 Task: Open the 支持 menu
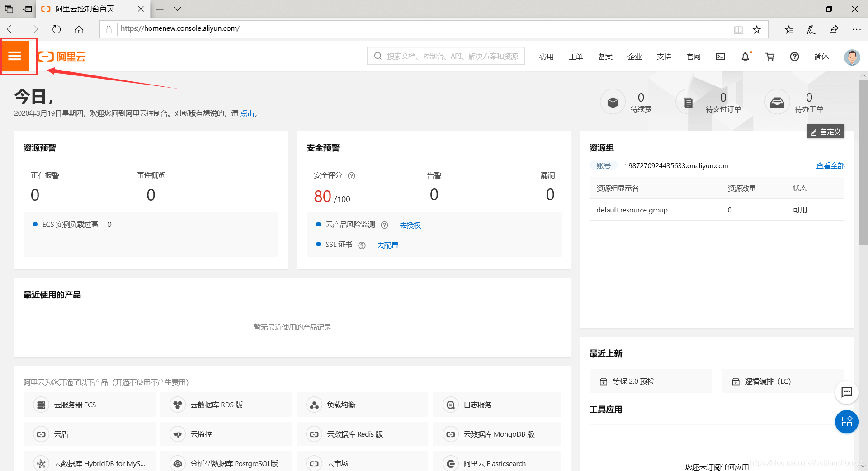tap(664, 57)
